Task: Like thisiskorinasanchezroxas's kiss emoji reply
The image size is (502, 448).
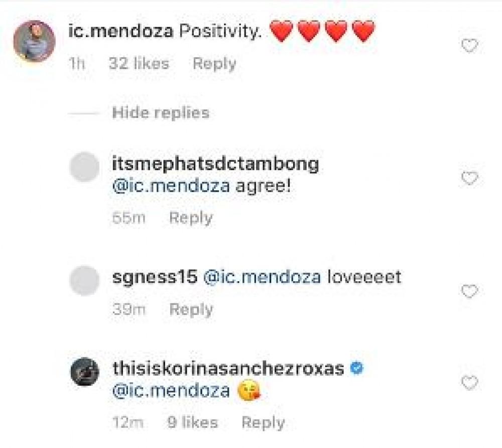Action: click(469, 384)
